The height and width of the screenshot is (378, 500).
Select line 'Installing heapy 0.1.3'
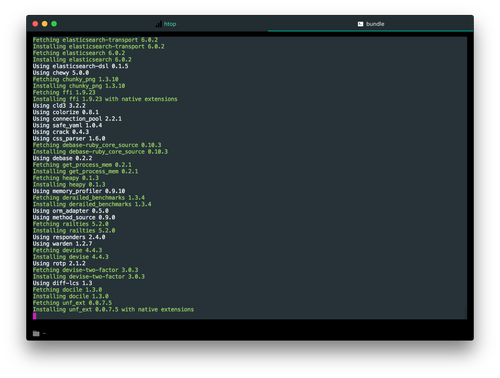tap(69, 184)
